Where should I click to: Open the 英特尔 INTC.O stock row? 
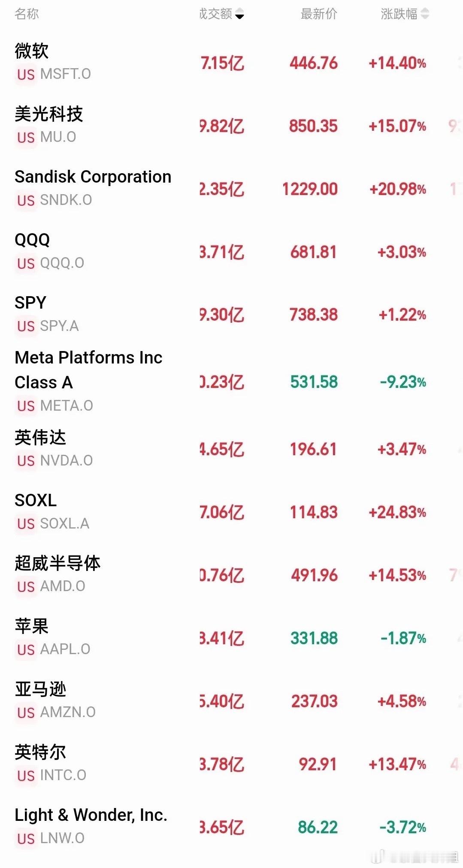pos(232,764)
